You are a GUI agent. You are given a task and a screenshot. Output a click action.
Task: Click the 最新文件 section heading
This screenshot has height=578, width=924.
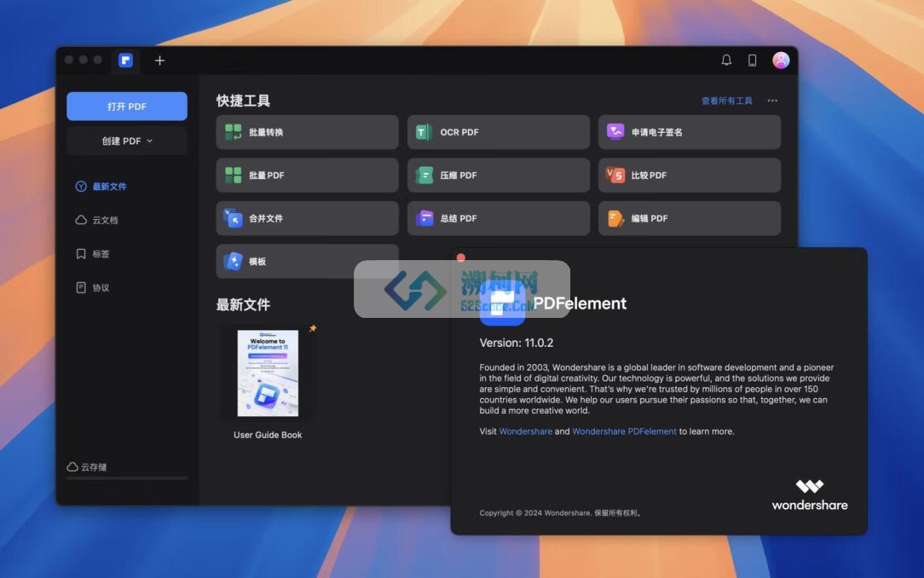click(243, 305)
